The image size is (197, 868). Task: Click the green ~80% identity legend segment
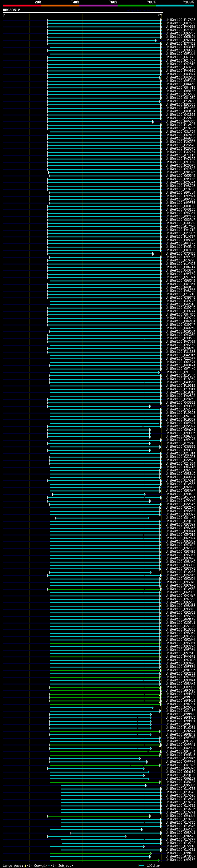(x=136, y=6)
